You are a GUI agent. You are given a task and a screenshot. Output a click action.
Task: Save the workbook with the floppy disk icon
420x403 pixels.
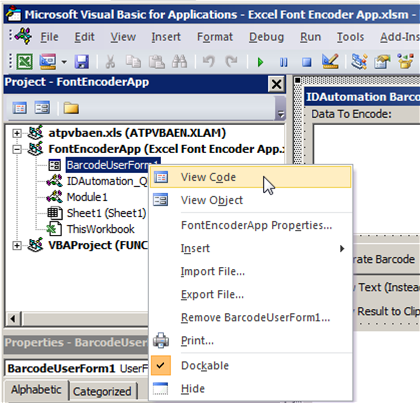[82, 62]
